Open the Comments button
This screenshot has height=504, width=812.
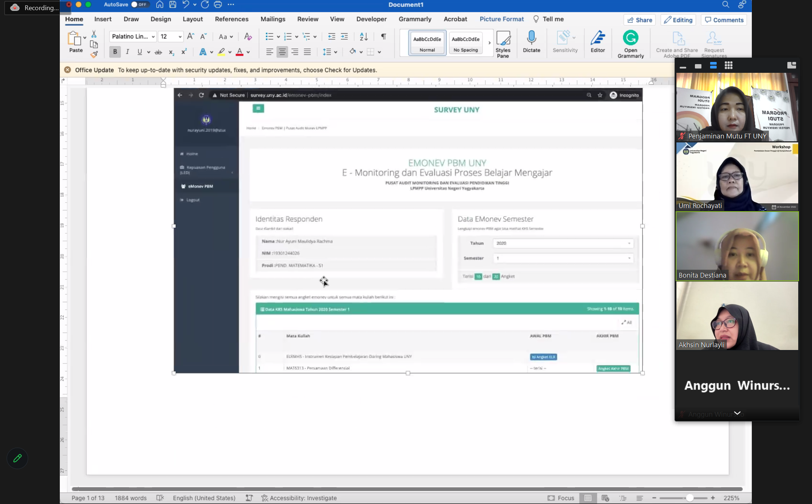(x=724, y=20)
